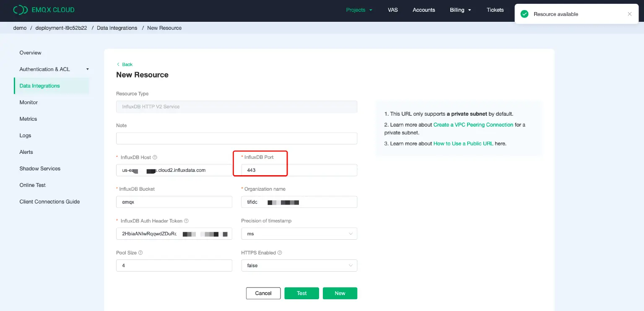
Task: Open Accounts from the top navigation
Action: point(423,10)
